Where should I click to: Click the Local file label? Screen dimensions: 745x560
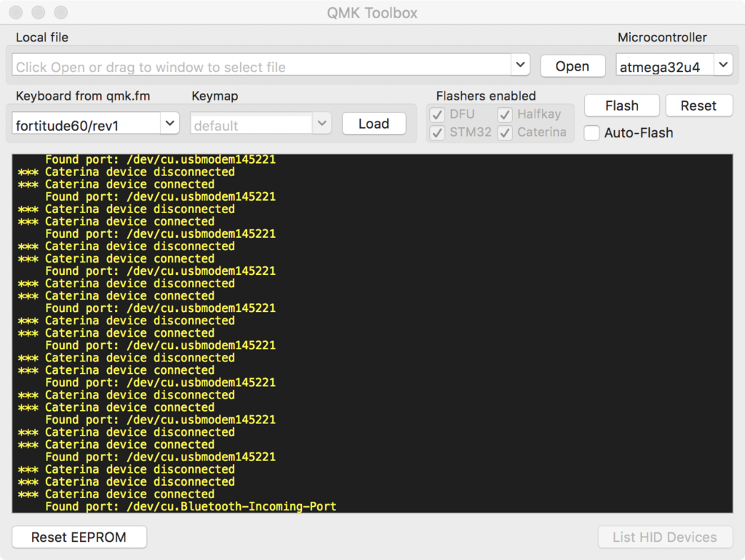click(41, 38)
